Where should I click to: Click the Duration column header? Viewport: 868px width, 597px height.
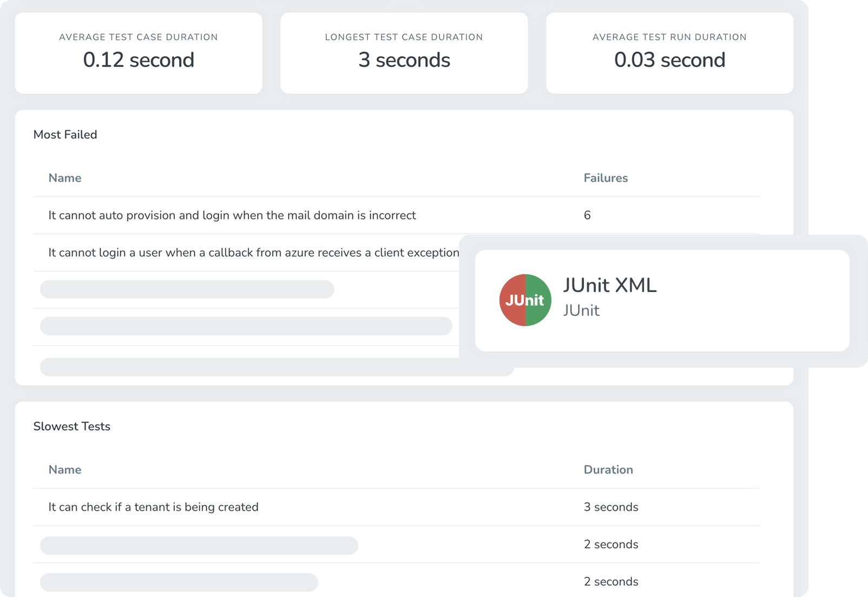(608, 469)
